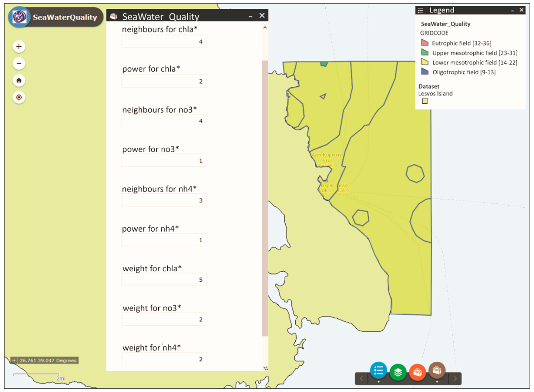Click the SeaWater_Quality panel vertical scrollbar
The width and height of the screenshot is (534, 392).
265,198
